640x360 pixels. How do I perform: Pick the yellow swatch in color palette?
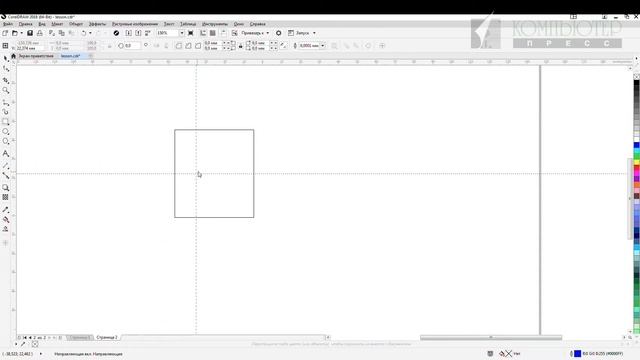(637, 162)
